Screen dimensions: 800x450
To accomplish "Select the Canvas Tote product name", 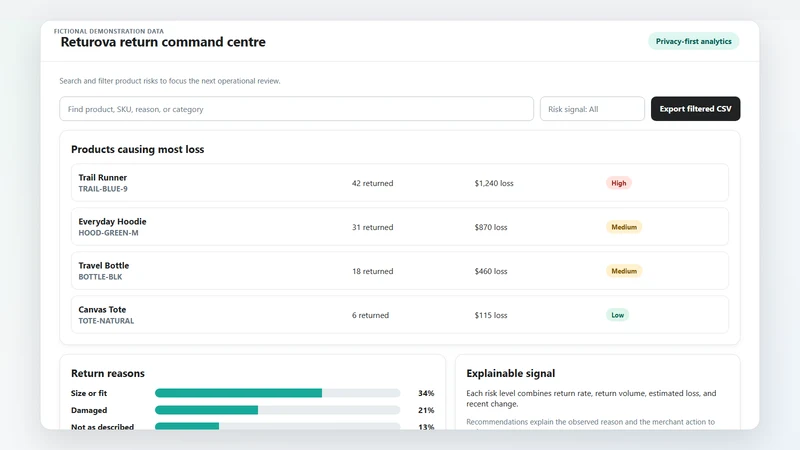I will pos(102,309).
